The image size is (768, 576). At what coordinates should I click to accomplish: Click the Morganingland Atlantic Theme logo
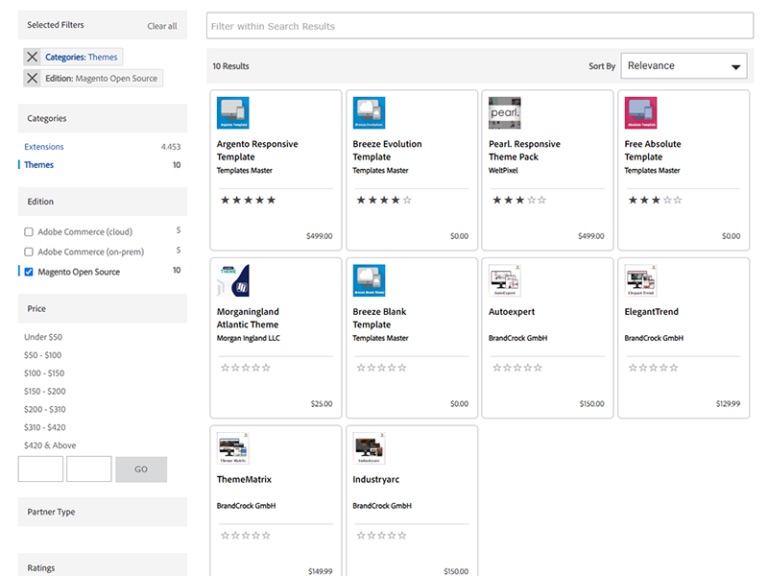pos(233,281)
